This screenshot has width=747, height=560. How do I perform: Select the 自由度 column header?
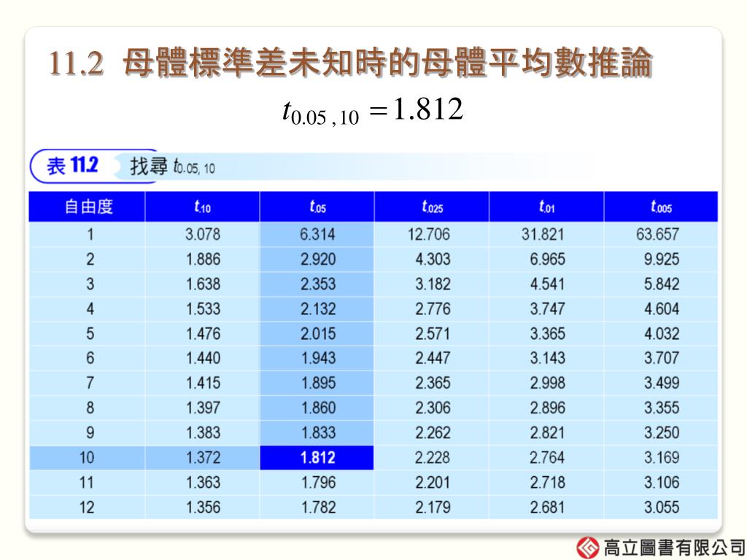(88, 206)
